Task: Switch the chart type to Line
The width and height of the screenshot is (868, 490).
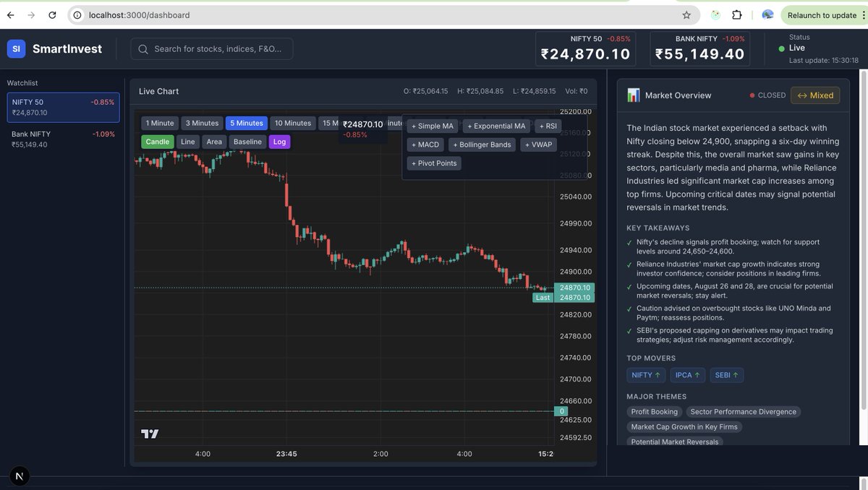Action: [188, 142]
